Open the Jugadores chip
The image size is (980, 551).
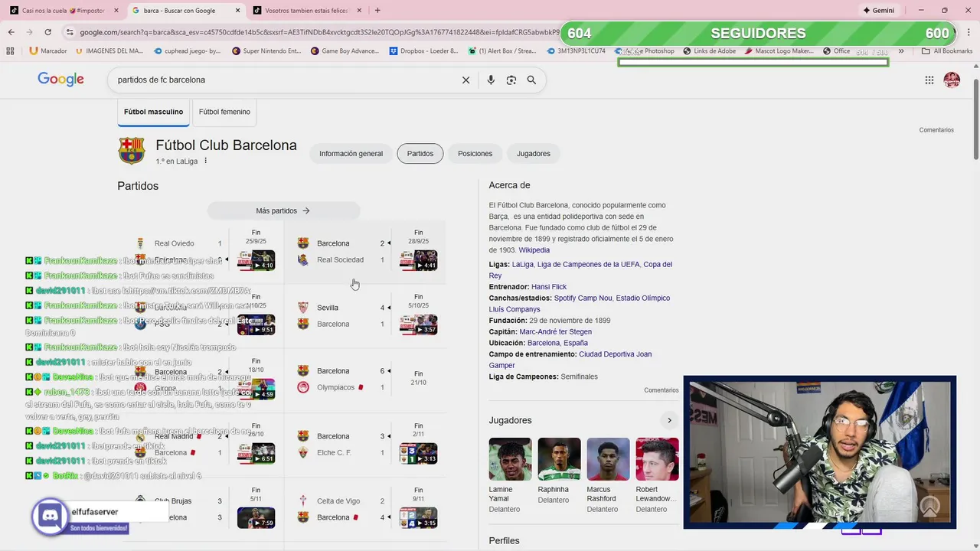(x=534, y=154)
